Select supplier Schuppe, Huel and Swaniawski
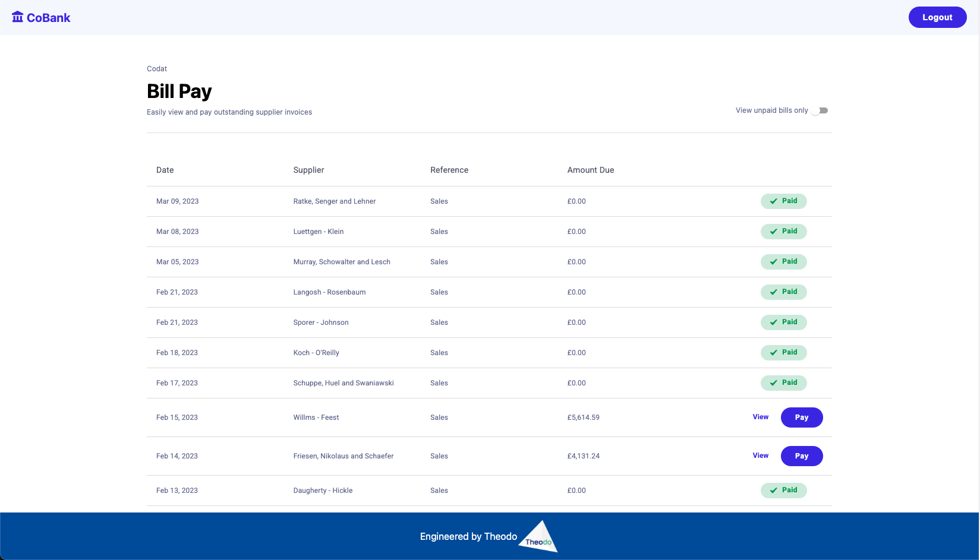The width and height of the screenshot is (980, 560). pyautogui.click(x=344, y=383)
